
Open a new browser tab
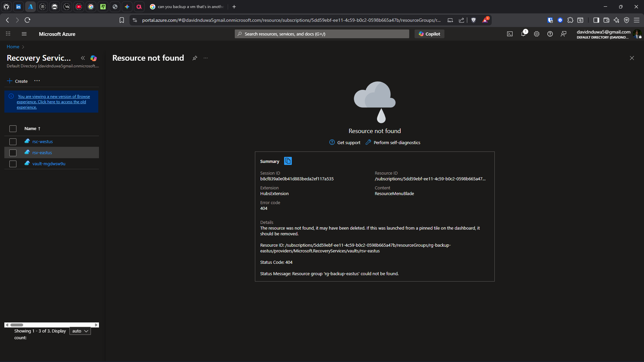[234, 7]
